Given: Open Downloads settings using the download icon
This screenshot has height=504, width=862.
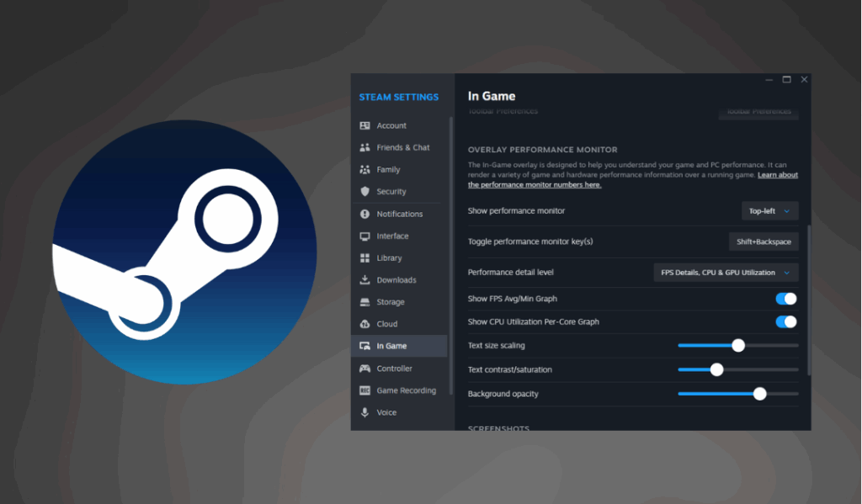Looking at the screenshot, I should 365,279.
